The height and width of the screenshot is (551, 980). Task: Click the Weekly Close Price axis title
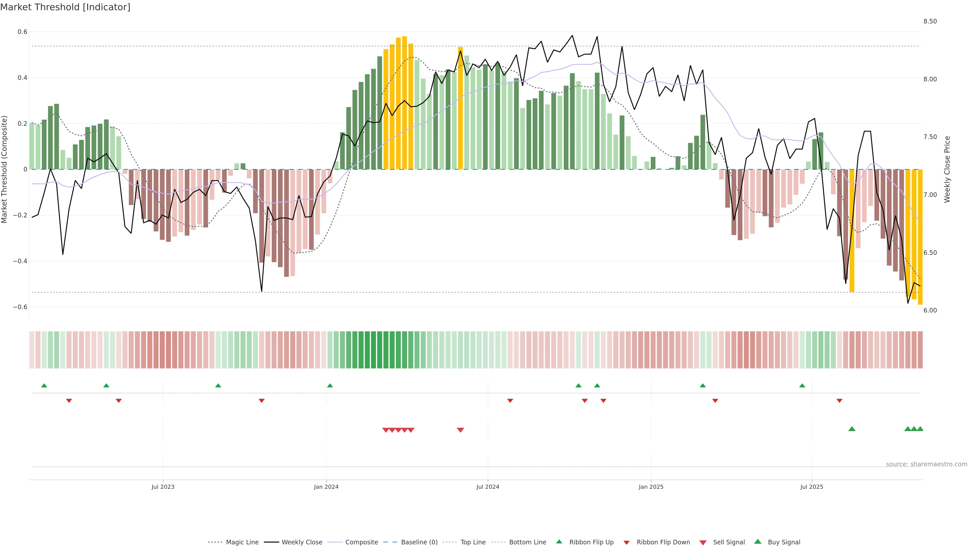click(x=947, y=169)
